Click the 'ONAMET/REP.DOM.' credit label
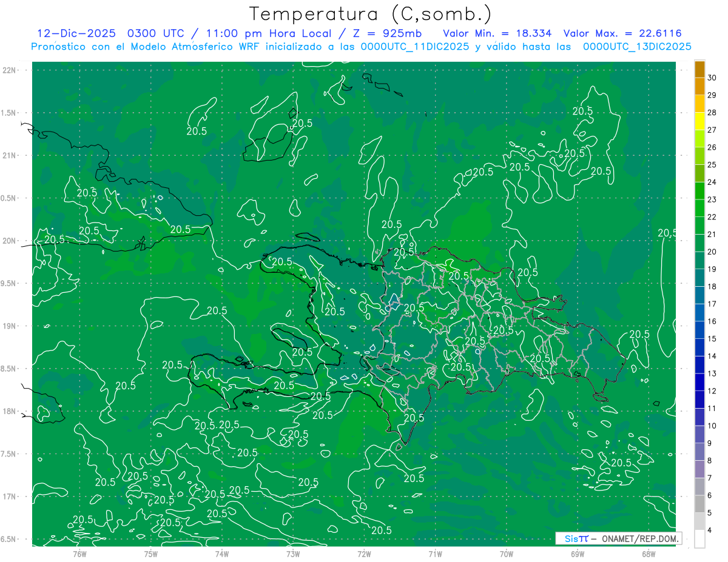The image size is (728, 562). pyautogui.click(x=639, y=538)
